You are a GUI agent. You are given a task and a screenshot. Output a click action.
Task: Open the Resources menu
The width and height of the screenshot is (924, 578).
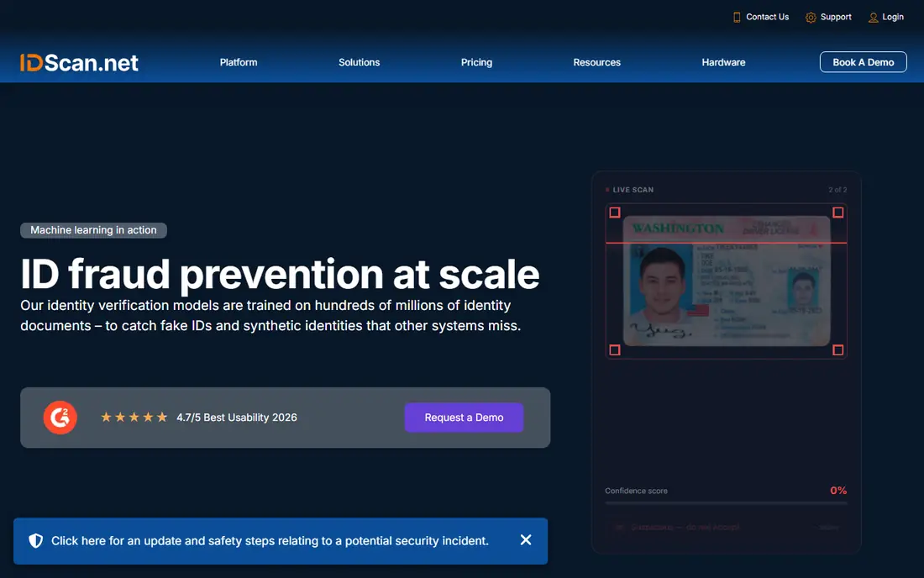click(x=597, y=62)
